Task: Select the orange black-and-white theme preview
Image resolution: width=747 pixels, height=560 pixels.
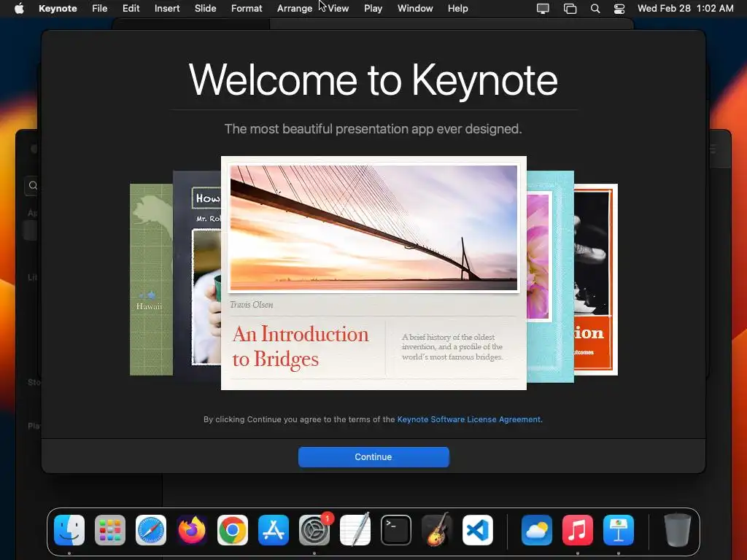Action: (x=596, y=279)
